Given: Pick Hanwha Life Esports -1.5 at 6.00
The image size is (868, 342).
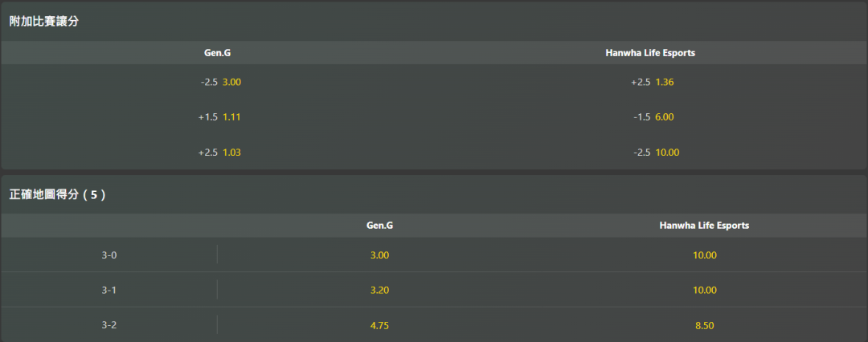Looking at the screenshot, I should pyautogui.click(x=652, y=117).
